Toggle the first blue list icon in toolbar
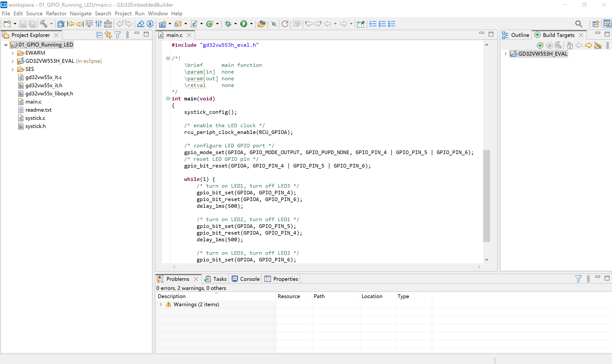 pos(373,24)
